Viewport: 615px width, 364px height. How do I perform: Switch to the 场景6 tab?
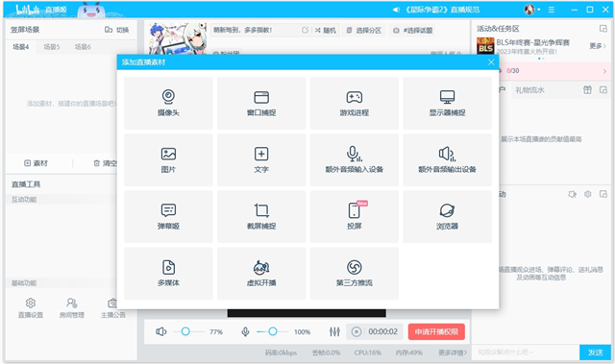[83, 47]
